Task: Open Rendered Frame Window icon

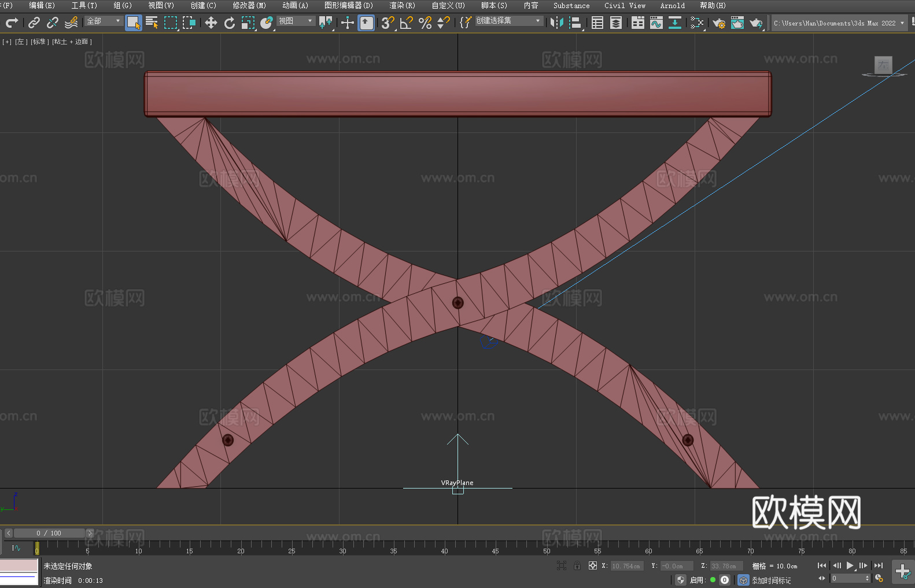Action: [737, 23]
